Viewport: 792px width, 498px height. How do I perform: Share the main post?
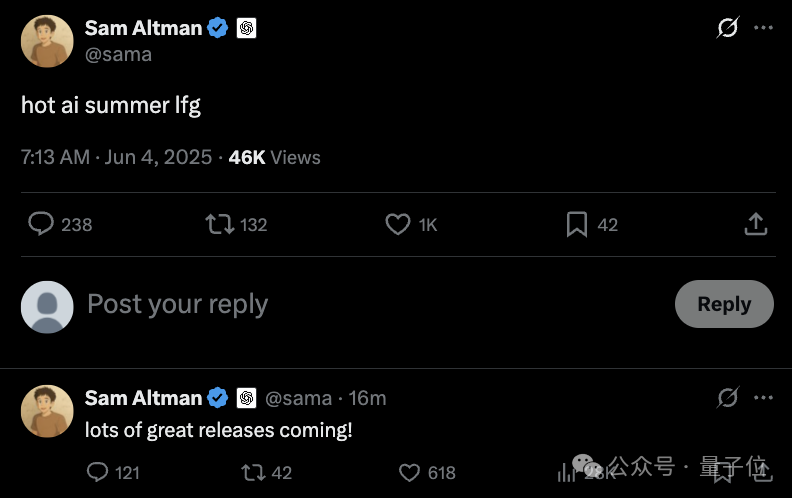tap(756, 224)
